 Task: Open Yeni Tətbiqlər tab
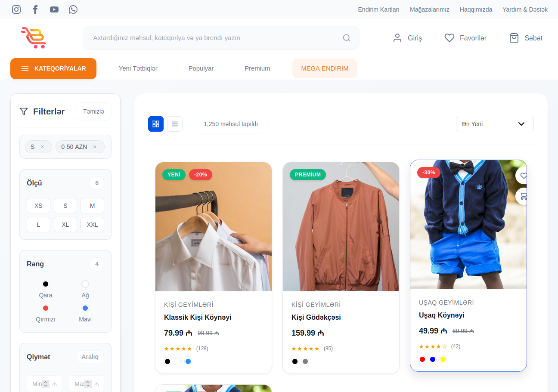(x=138, y=68)
